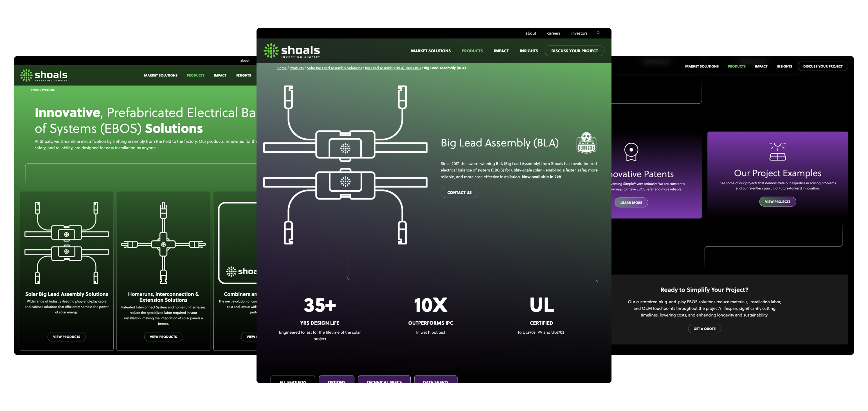Select the Options tab

[x=337, y=379]
